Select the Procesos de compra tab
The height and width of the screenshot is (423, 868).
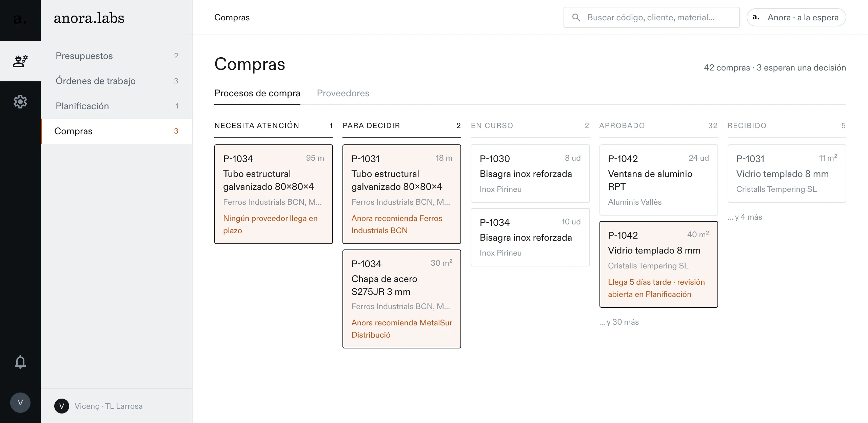click(x=257, y=93)
